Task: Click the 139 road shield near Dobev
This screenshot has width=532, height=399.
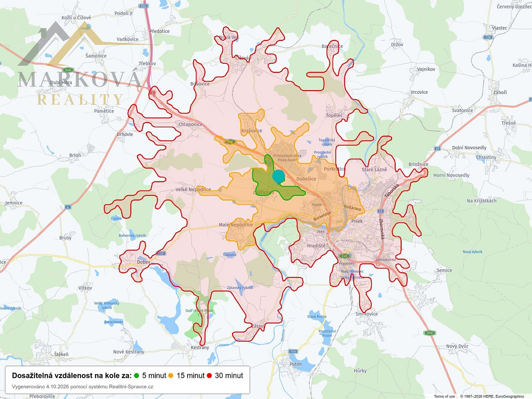Action: pyautogui.click(x=161, y=253)
